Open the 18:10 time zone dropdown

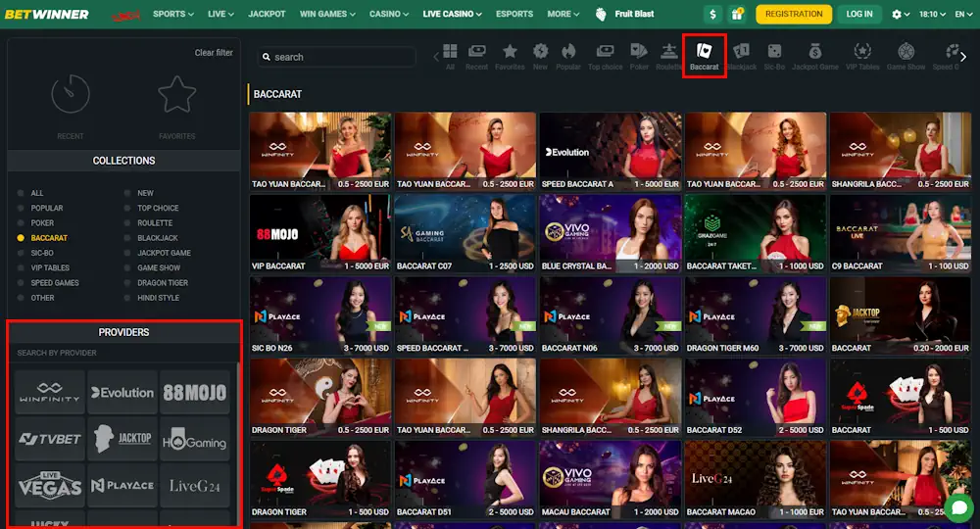932,14
